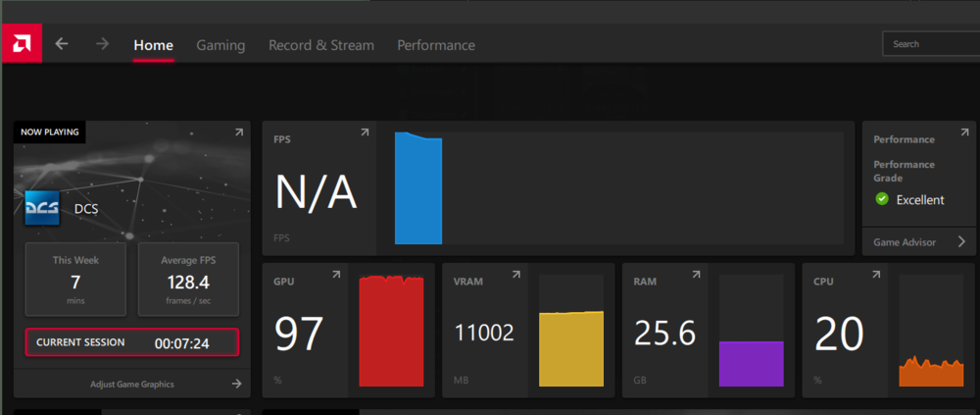Click the green Excellent check icon

tap(882, 199)
